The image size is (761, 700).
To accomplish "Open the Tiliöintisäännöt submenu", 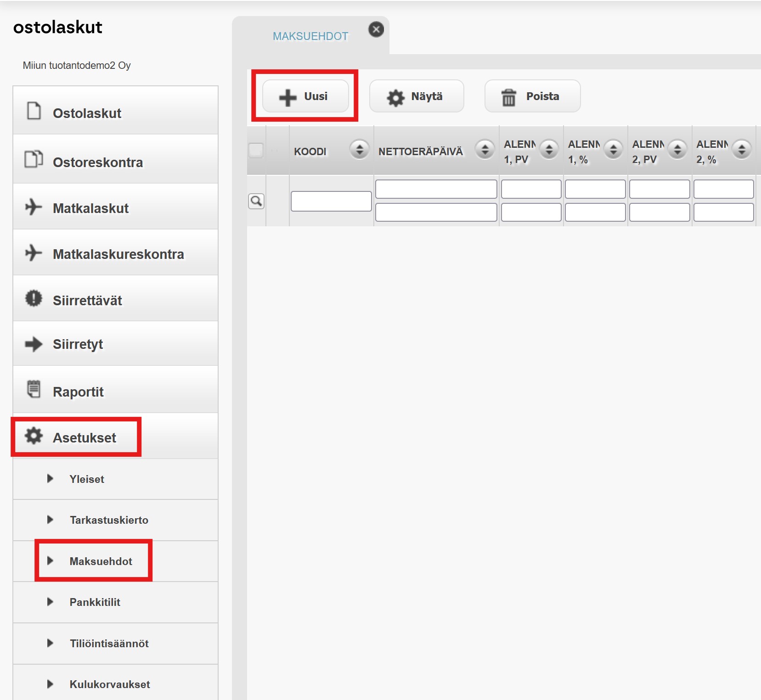I will click(x=116, y=643).
